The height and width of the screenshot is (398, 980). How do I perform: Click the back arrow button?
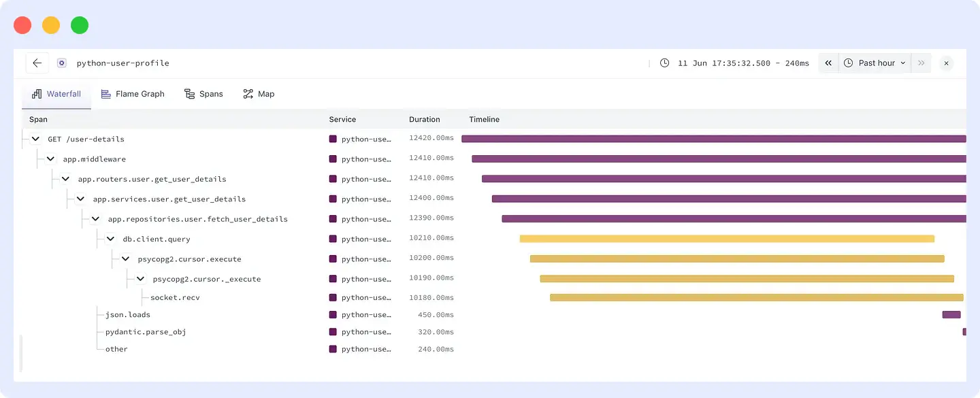click(37, 63)
